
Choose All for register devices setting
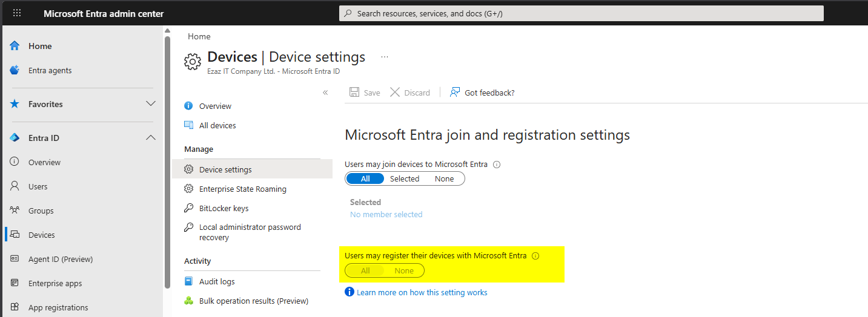[x=365, y=270]
